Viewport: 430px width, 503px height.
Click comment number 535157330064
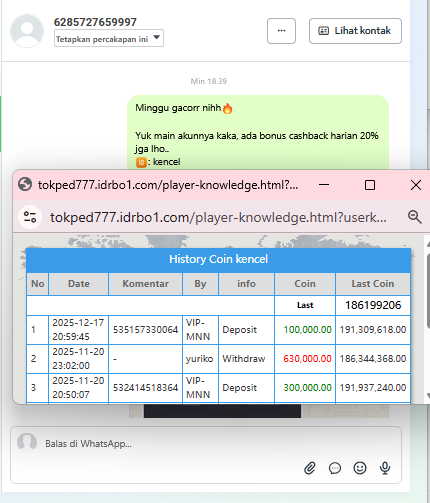click(x=145, y=330)
